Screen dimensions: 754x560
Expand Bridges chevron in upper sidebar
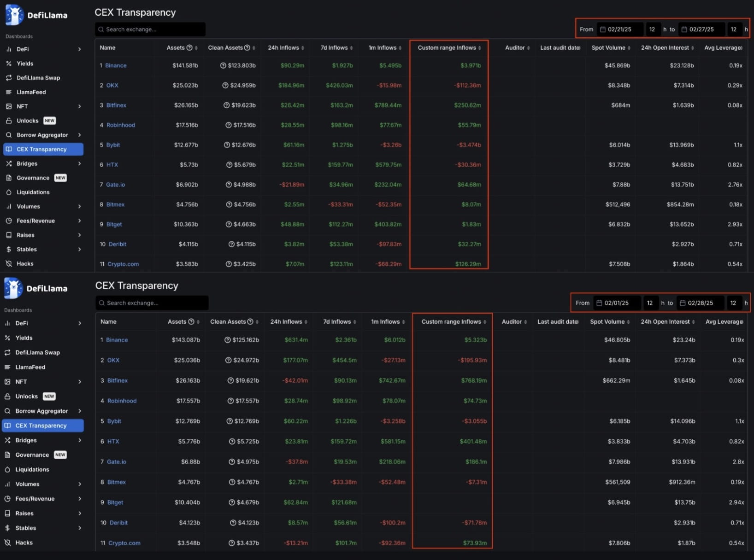(x=79, y=163)
